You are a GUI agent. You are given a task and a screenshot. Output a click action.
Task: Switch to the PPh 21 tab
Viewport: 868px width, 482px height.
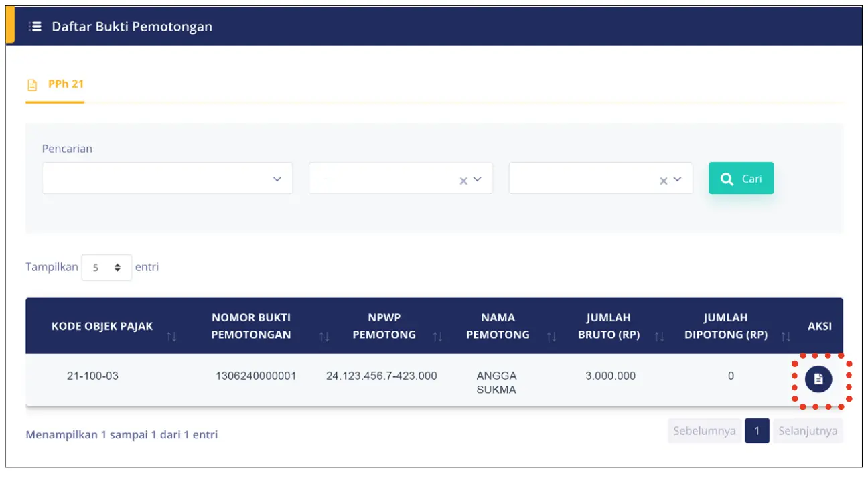[64, 84]
